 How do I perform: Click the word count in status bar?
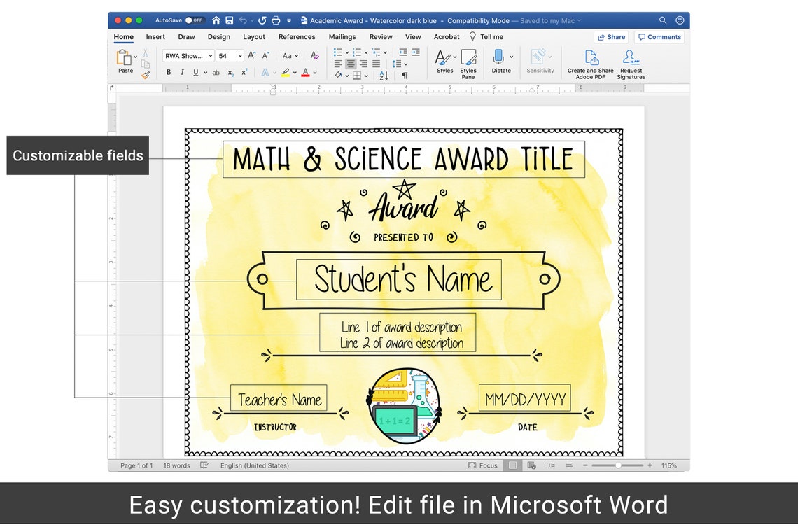click(x=176, y=465)
